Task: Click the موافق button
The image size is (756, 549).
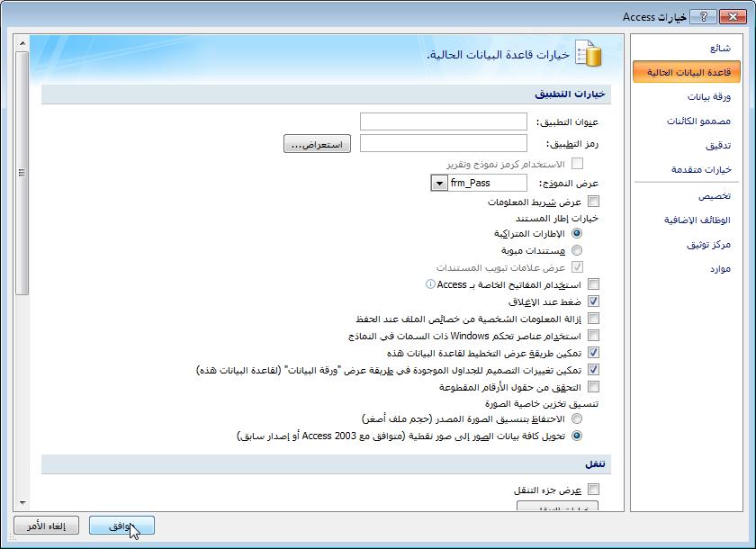Action: tap(122, 526)
